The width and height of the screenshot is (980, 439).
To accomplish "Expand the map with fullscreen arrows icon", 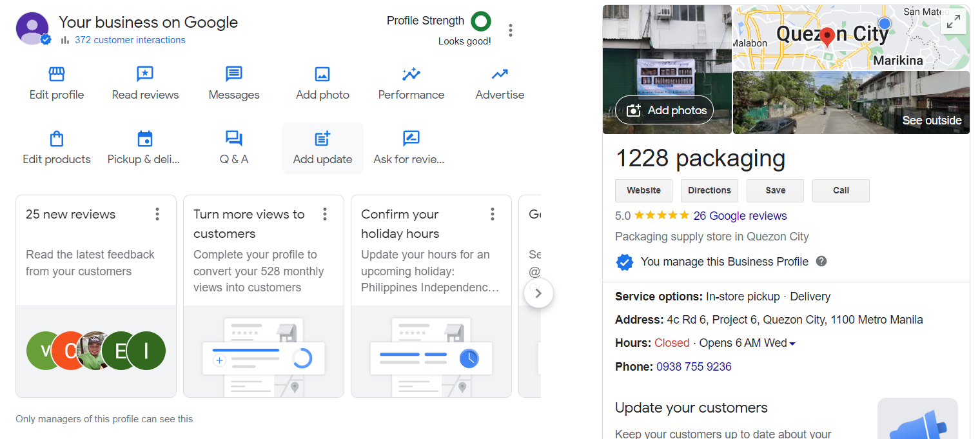I will pyautogui.click(x=954, y=21).
